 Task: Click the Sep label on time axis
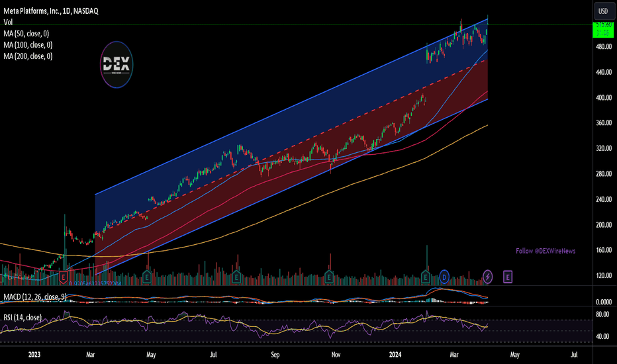coord(275,355)
